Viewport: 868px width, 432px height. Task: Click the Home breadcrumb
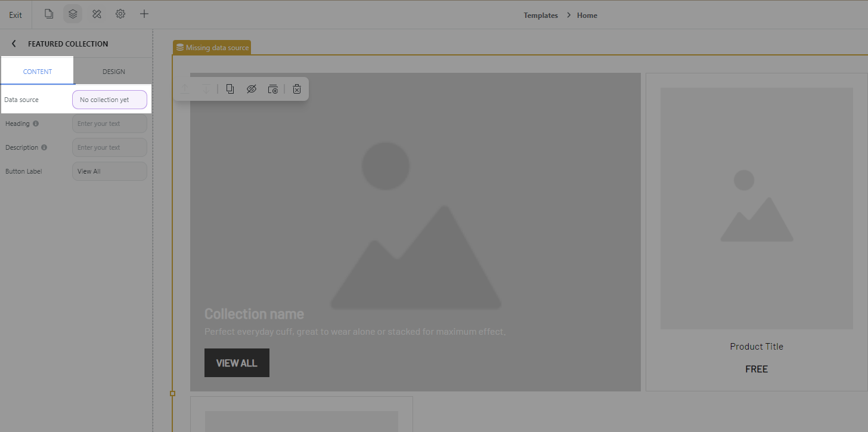click(587, 16)
